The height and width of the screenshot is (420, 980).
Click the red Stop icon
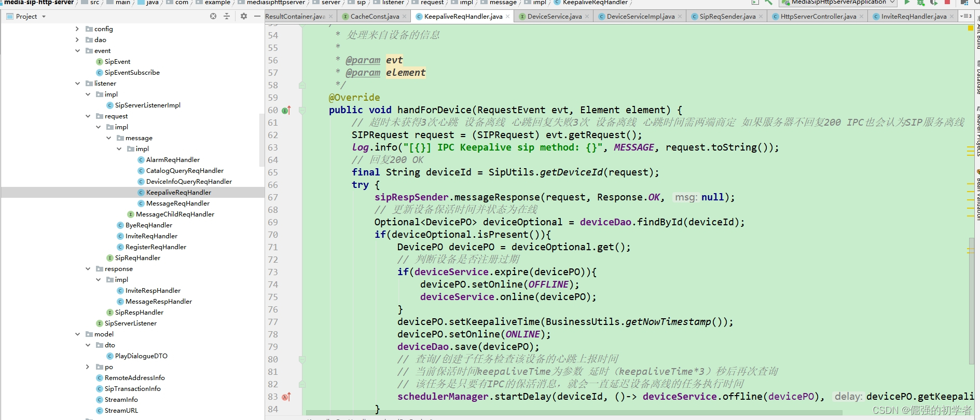[947, 2]
